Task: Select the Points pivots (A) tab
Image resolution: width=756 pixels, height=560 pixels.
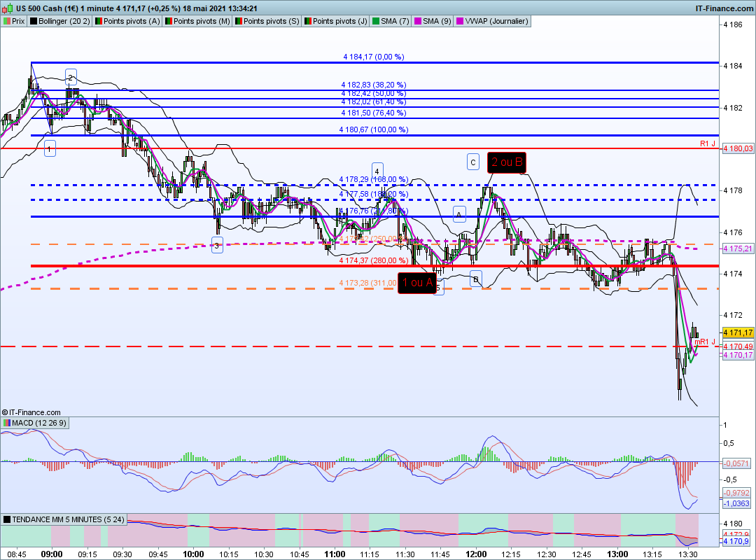Action: 127,21
